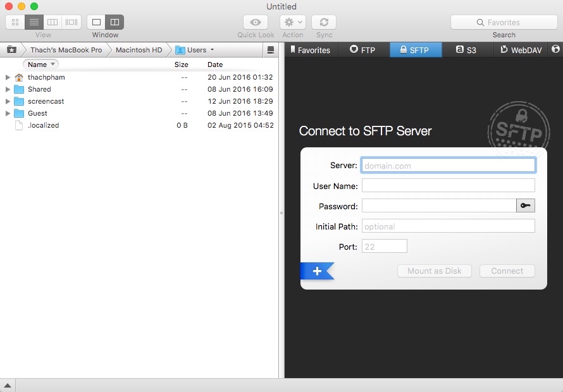
Task: Toggle the key icon in the Password field
Action: coord(525,205)
